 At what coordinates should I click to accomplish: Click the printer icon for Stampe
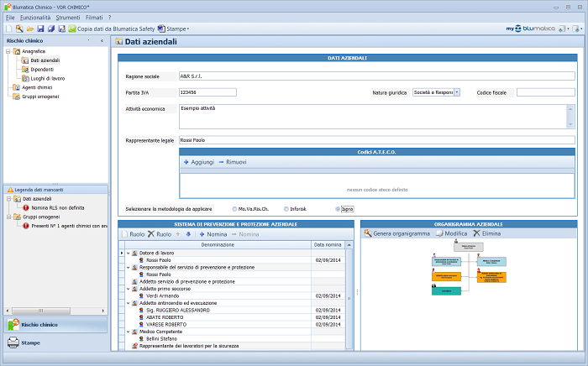[13, 342]
